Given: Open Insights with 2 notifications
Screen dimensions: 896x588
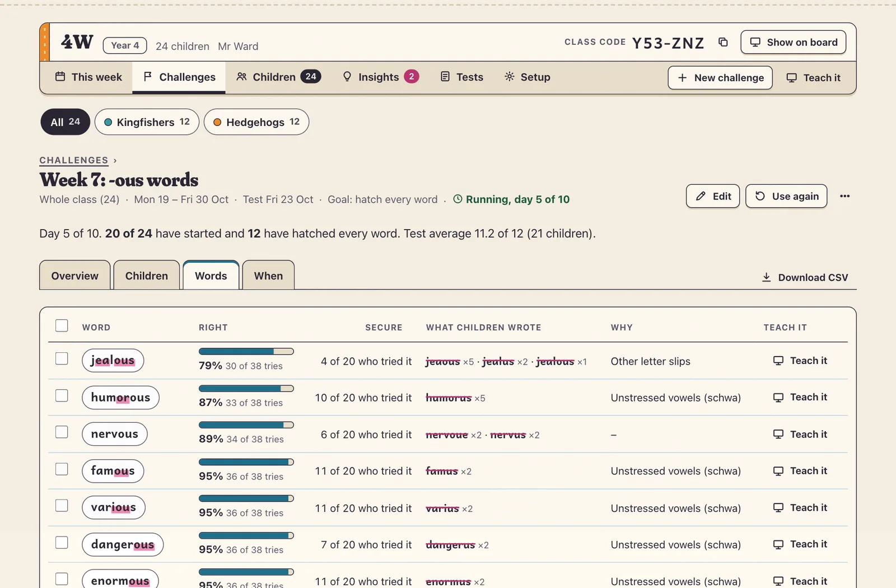Looking at the screenshot, I should (381, 77).
